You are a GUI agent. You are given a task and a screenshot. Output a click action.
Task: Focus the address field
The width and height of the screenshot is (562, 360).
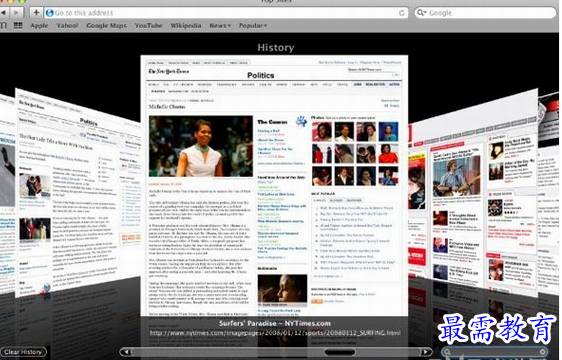226,13
